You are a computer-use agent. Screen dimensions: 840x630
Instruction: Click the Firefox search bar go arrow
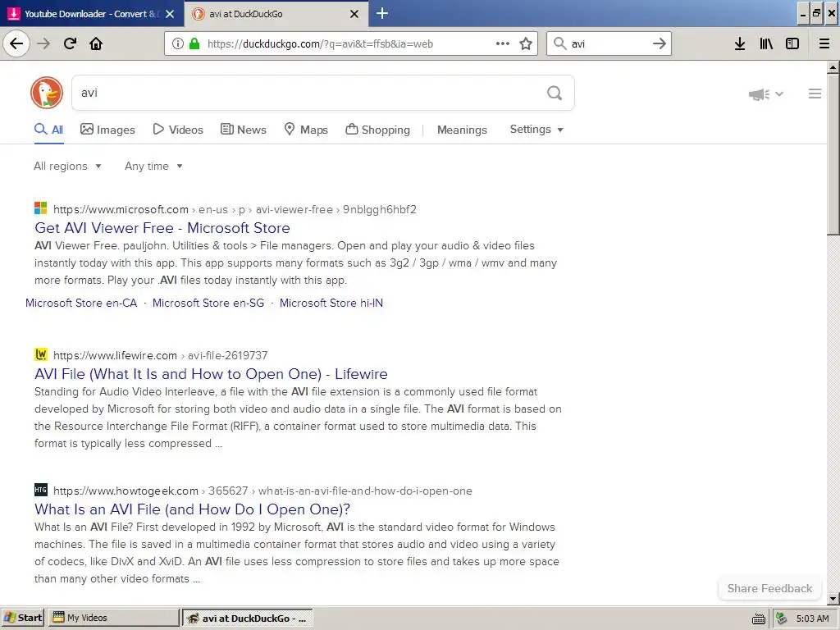[x=660, y=43]
